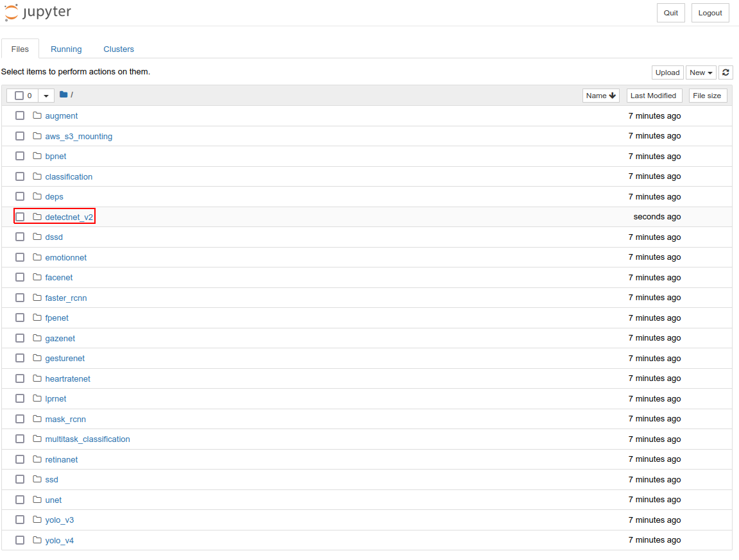Click the selected items count '0'
The width and height of the screenshot is (739, 560).
[x=30, y=96]
